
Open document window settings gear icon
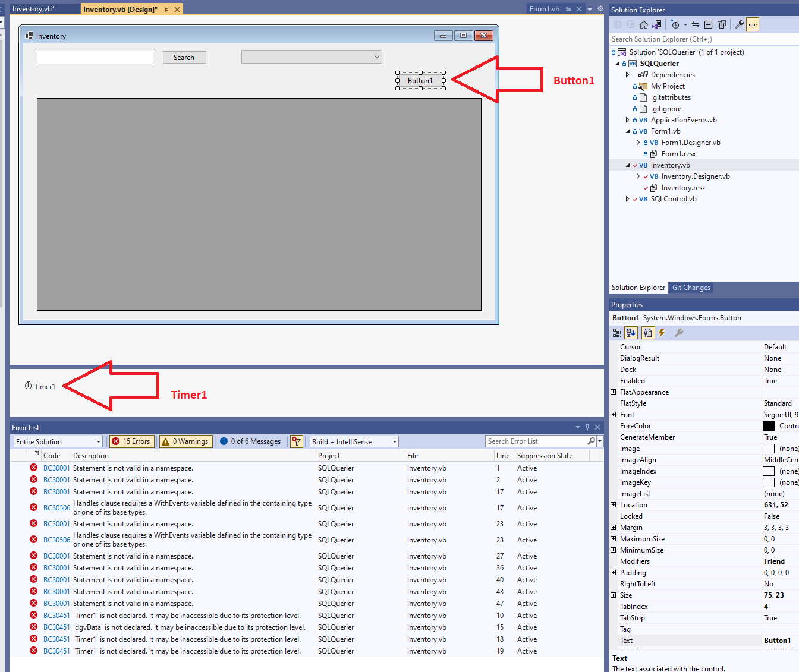[600, 9]
